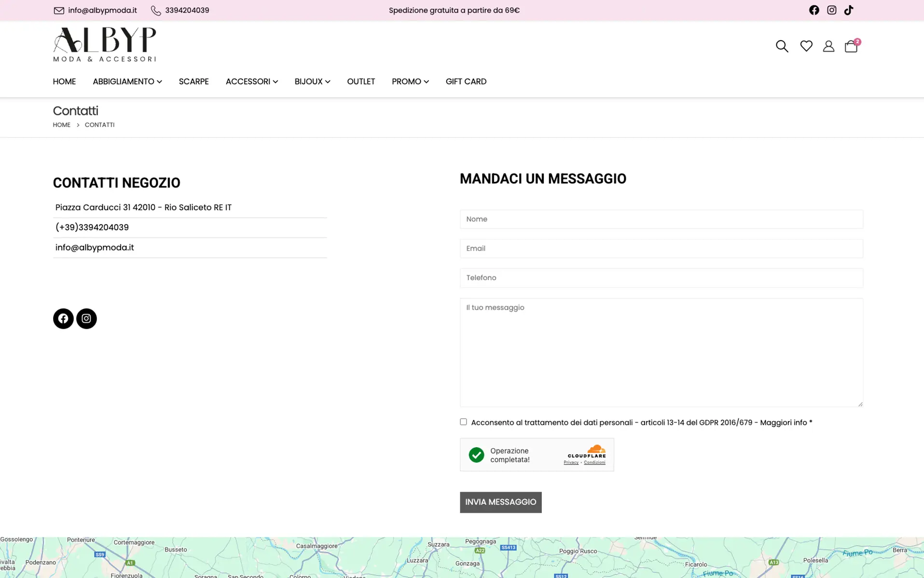
Task: Click Facebook icon in top bar
Action: [x=814, y=10]
